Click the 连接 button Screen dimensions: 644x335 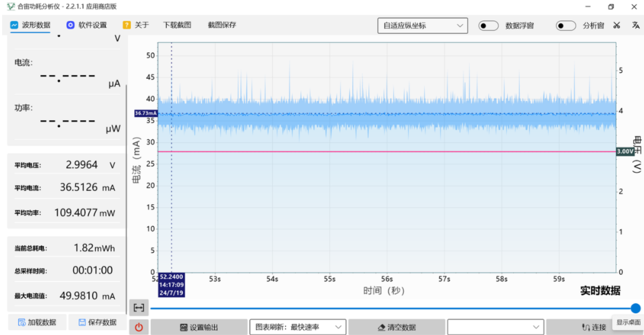[x=594, y=327]
